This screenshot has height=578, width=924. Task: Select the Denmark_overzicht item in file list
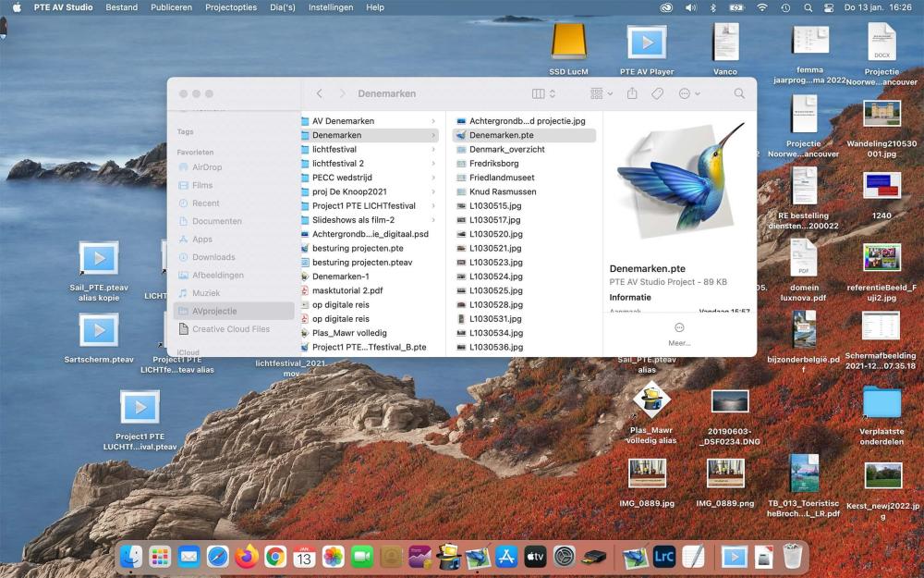pos(506,149)
